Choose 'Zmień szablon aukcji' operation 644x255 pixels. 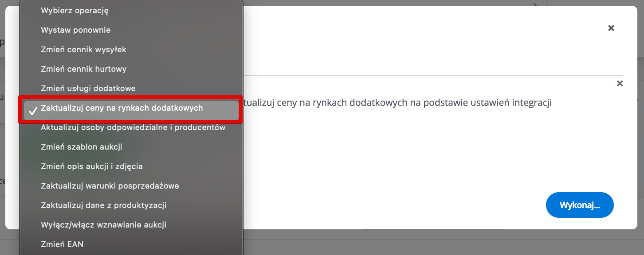(81, 147)
